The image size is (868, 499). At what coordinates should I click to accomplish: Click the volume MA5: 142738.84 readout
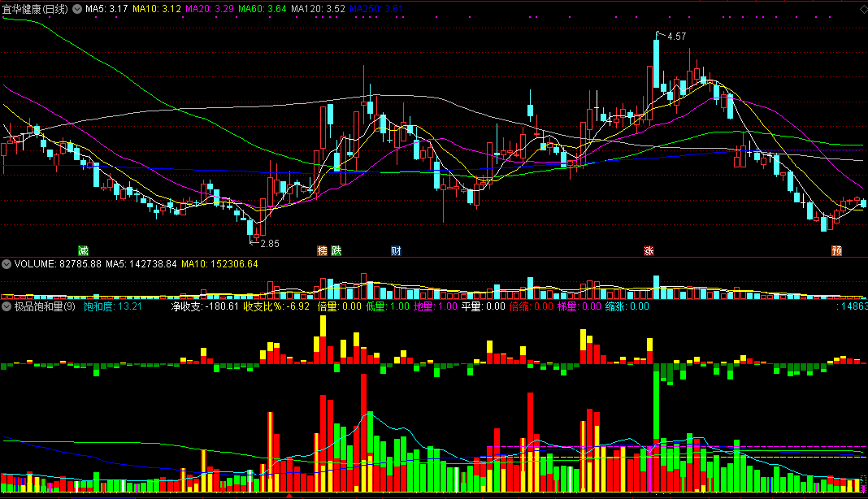[141, 264]
